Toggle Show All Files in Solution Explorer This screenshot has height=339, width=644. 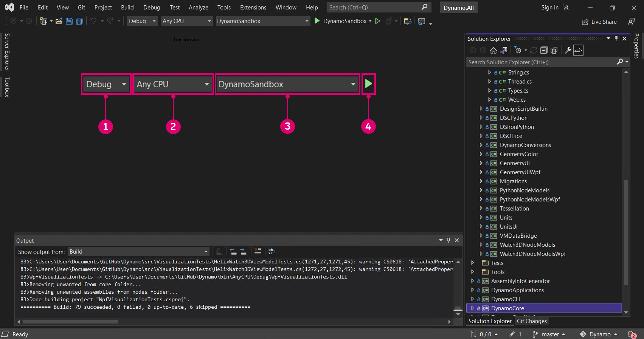tap(554, 50)
